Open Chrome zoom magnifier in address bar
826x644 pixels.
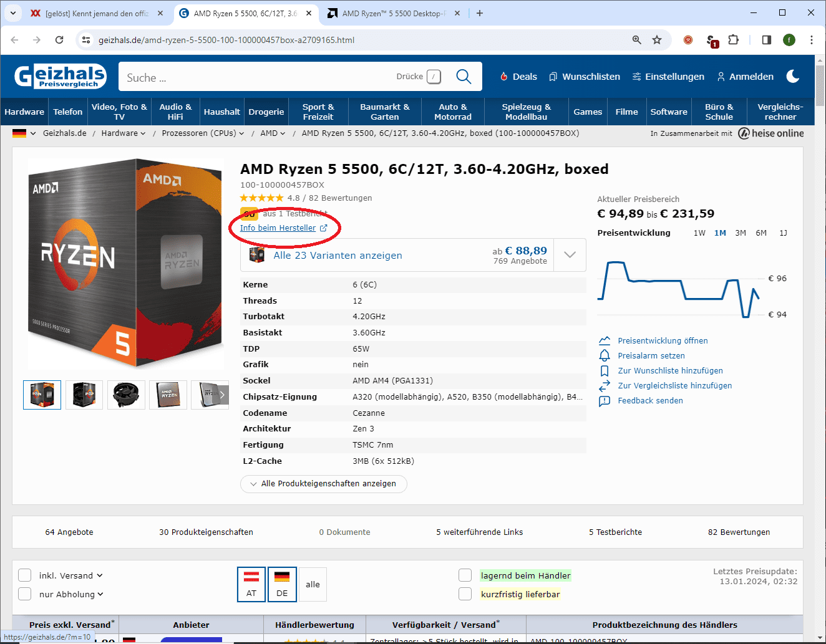[x=636, y=40]
